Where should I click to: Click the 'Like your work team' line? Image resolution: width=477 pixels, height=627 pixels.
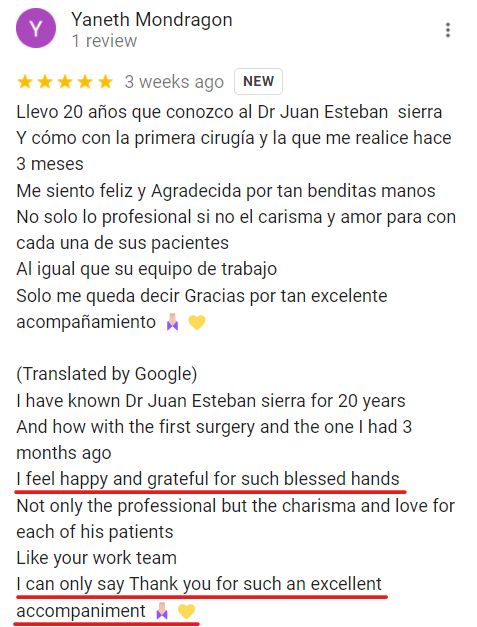click(96, 558)
